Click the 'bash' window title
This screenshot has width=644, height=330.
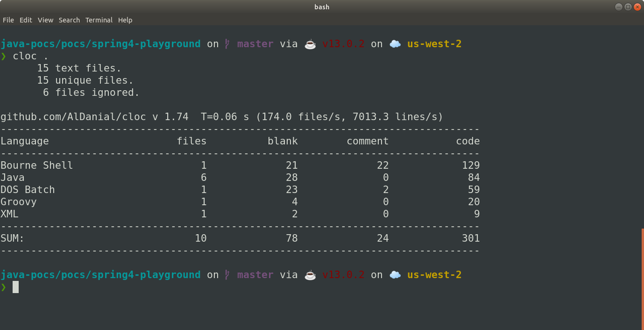[x=322, y=7]
